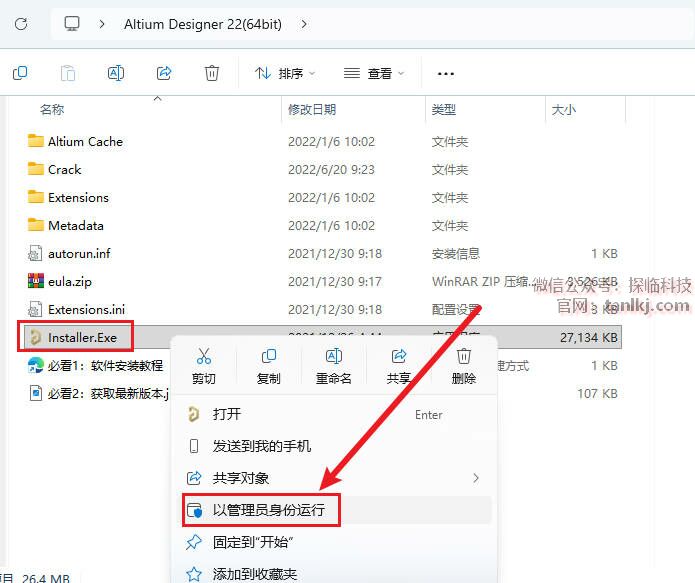Click the 必看1 Edge shortcut icon
Viewport: 695px width, 583px height.
(35, 365)
